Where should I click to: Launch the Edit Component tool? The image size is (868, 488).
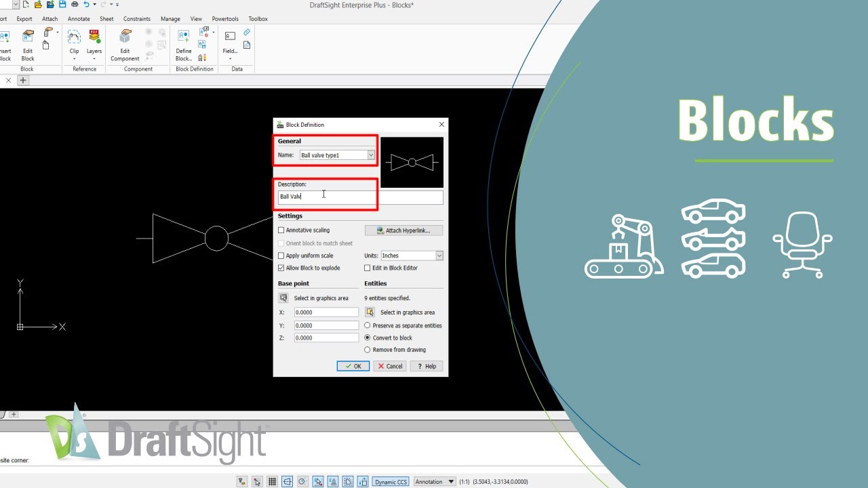pos(125,45)
